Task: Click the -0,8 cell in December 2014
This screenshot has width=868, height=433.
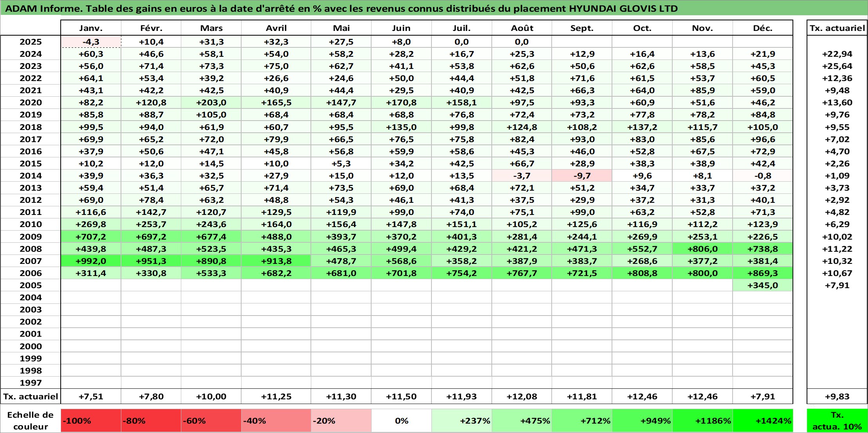Action: point(763,176)
